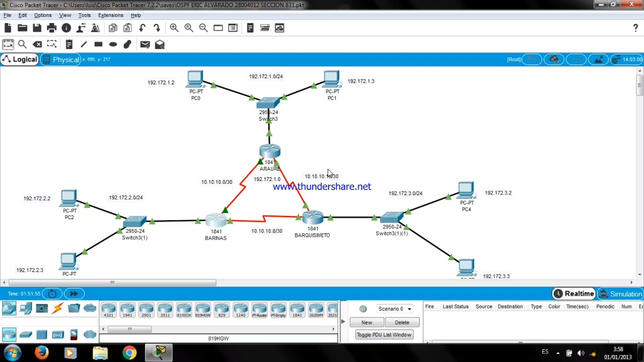Switch to Physical workspace view
644x362 pixels.
(60, 59)
